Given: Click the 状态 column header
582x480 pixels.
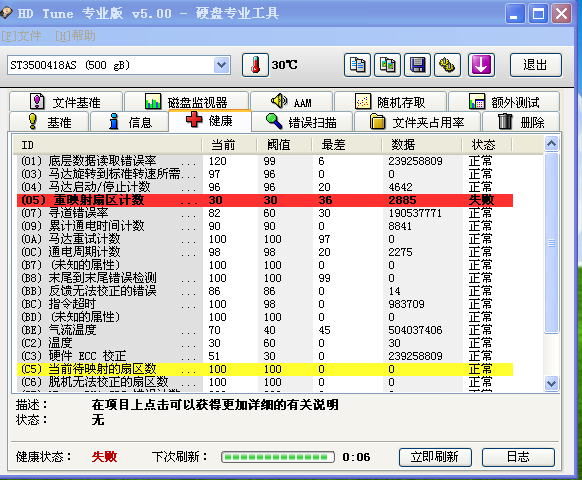Looking at the screenshot, I should (x=487, y=144).
